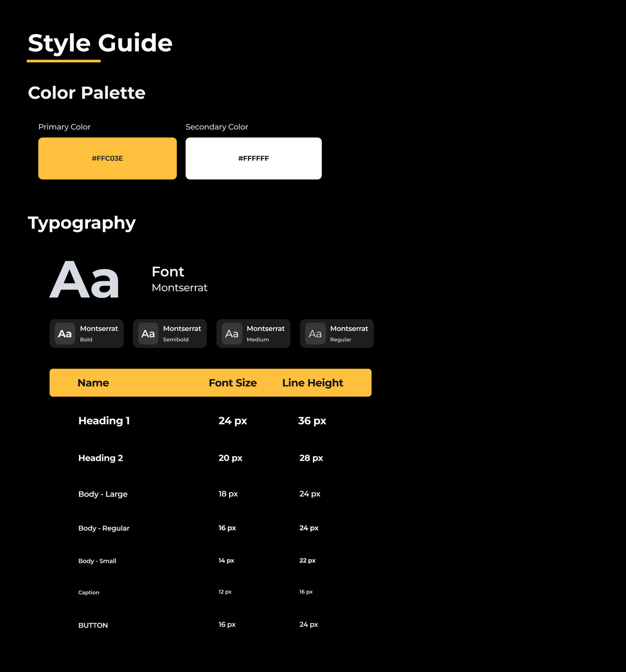Click the Aa icon for Montserrat Medium
Image resolution: width=626 pixels, height=672 pixels.
pyautogui.click(x=232, y=333)
